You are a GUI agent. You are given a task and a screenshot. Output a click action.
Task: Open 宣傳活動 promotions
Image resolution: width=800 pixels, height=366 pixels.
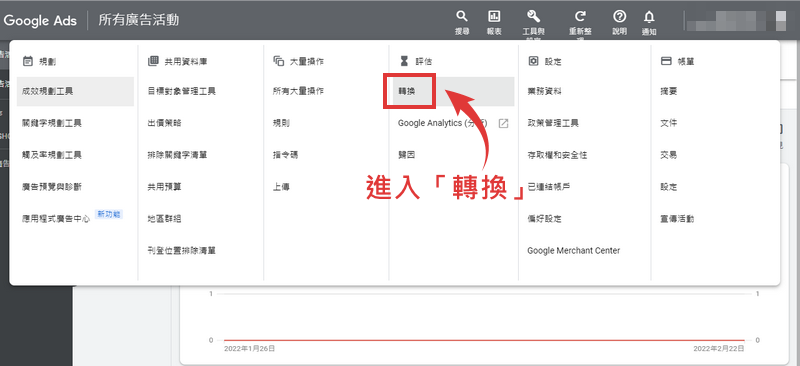point(678,218)
